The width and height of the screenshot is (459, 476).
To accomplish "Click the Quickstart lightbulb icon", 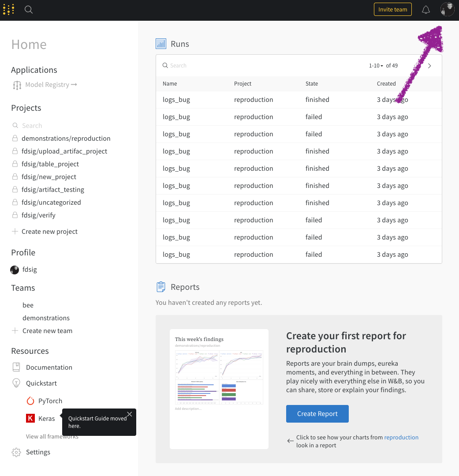I will click(x=16, y=383).
